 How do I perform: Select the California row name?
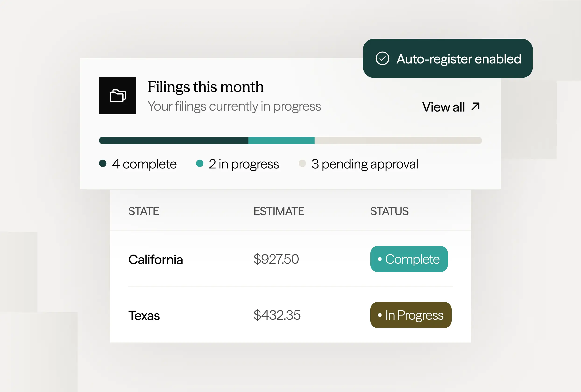coord(156,260)
